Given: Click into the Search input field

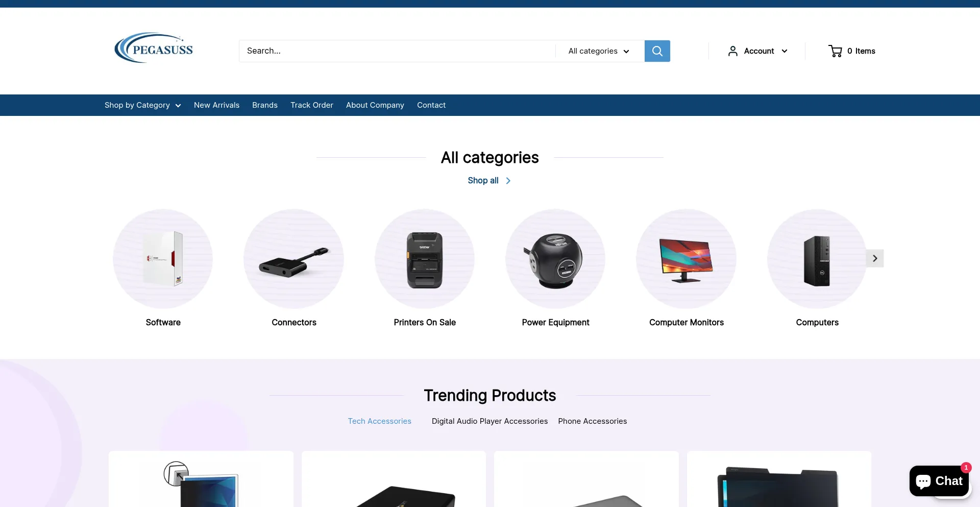Looking at the screenshot, I should tap(397, 51).
